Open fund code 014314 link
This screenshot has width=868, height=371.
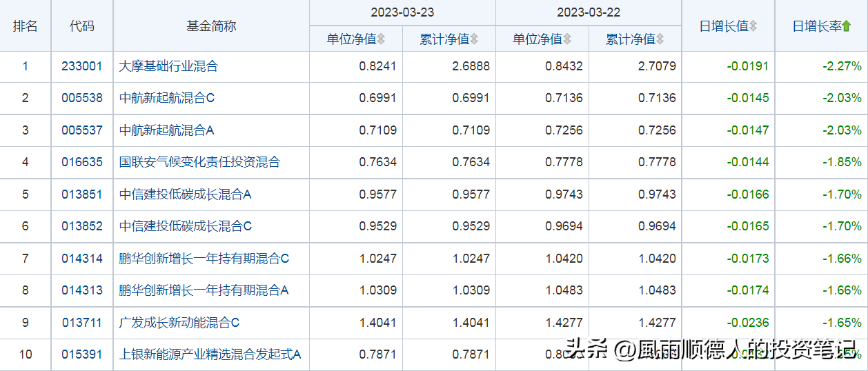coord(82,259)
